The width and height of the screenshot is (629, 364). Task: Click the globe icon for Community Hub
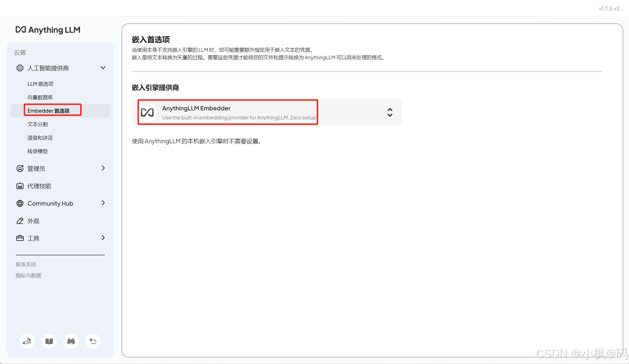click(20, 203)
